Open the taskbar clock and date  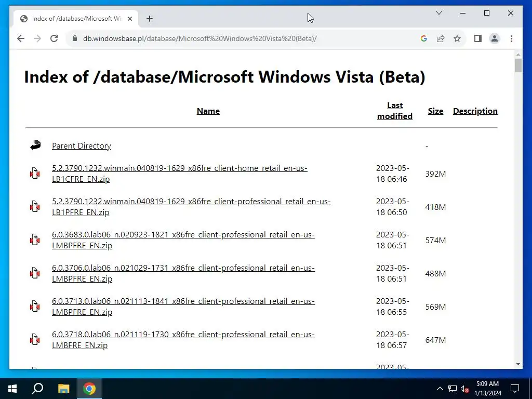coord(487,389)
